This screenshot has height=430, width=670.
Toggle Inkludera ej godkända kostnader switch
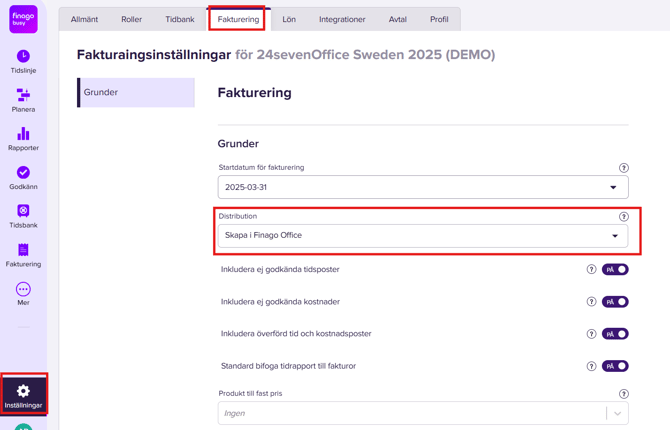coord(615,302)
